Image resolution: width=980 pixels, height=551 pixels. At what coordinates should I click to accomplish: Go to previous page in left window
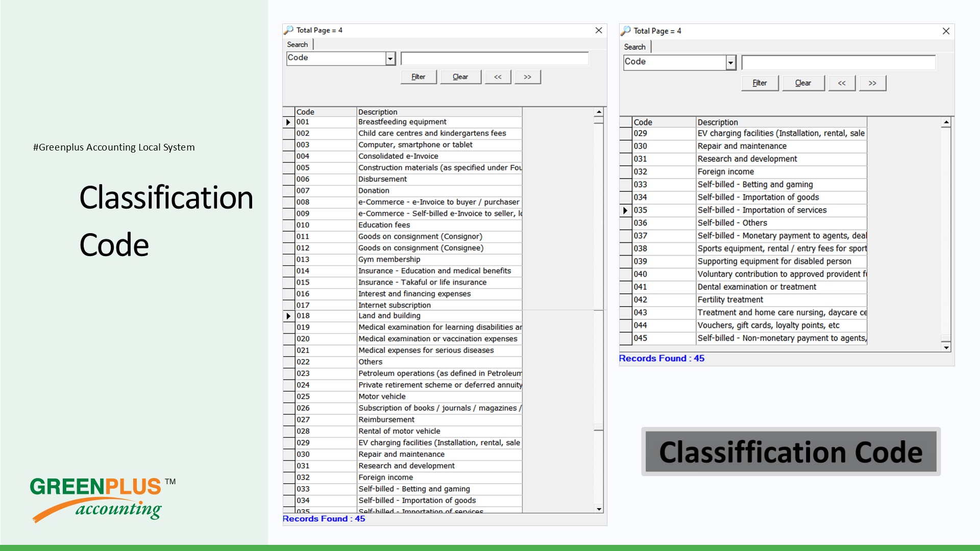click(498, 77)
